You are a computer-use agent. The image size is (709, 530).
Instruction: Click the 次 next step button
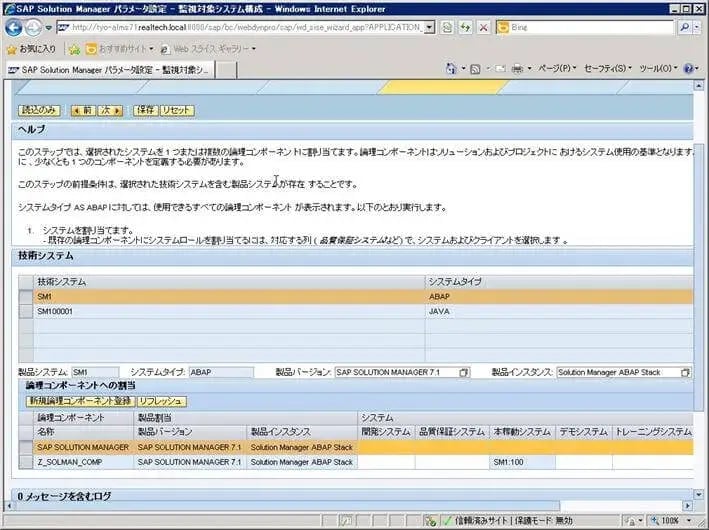click(111, 110)
